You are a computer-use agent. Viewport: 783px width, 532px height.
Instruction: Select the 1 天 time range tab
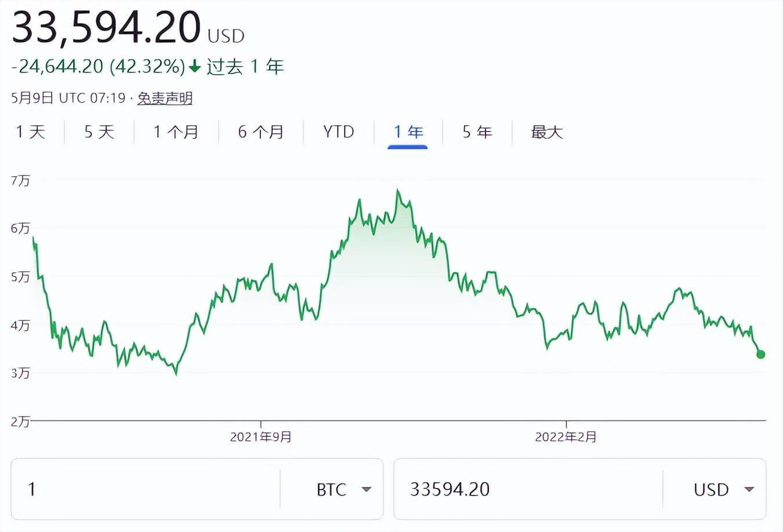click(30, 132)
